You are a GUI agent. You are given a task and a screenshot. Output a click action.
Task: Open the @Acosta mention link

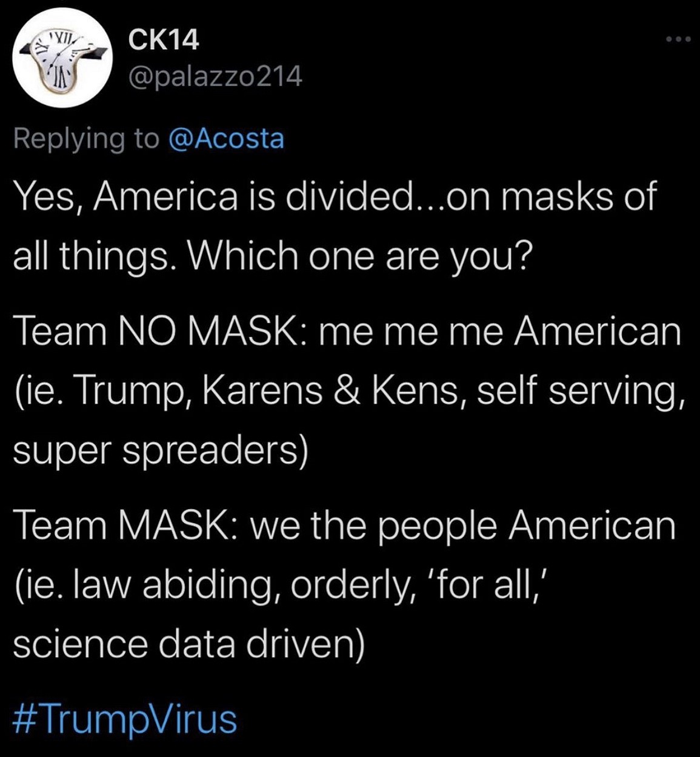225,138
